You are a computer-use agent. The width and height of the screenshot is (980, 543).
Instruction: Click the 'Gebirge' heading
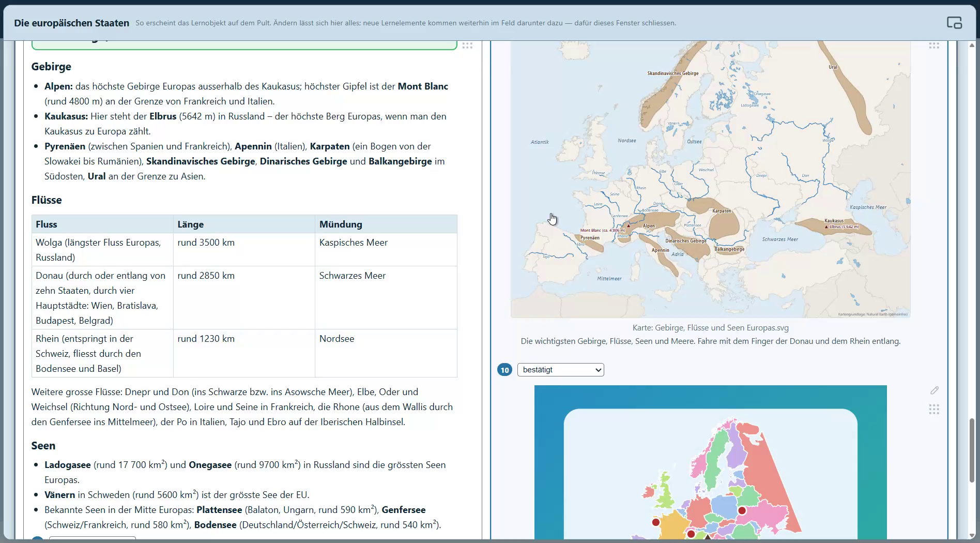coord(51,67)
